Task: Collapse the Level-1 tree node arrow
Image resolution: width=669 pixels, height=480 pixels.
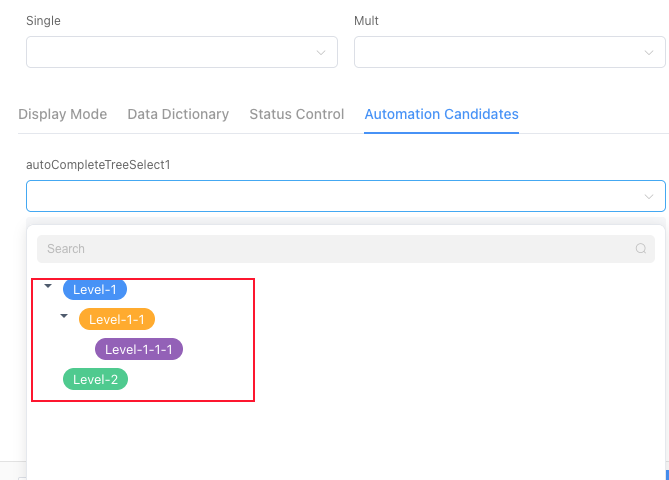Action: (x=48, y=287)
